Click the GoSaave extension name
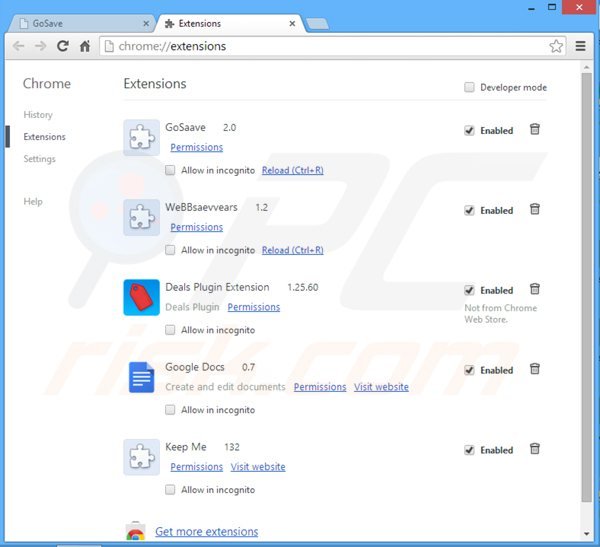The height and width of the screenshot is (547, 600). pyautogui.click(x=186, y=127)
